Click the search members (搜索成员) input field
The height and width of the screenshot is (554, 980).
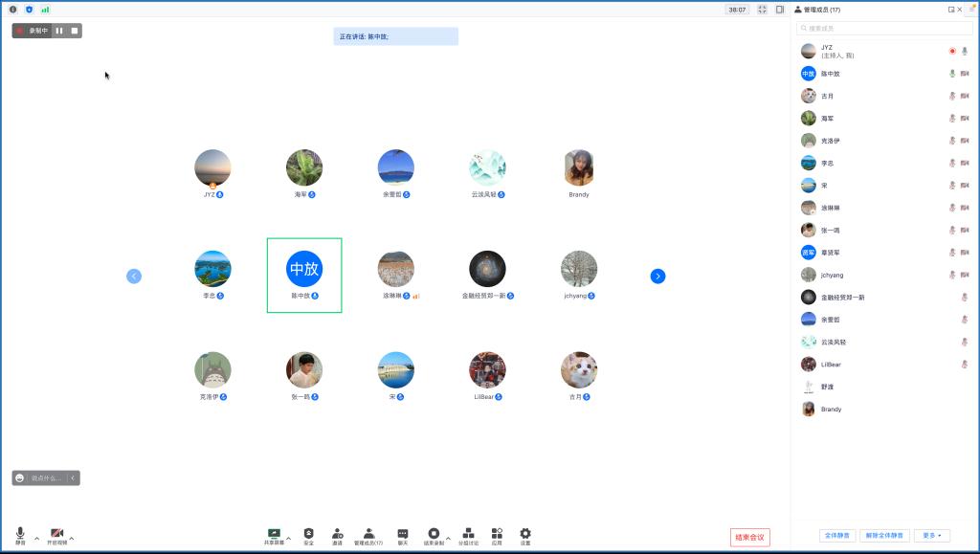[x=871, y=29]
